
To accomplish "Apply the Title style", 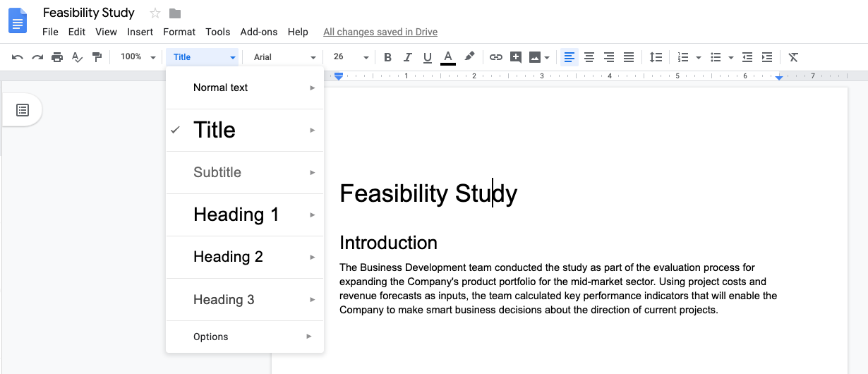I will tap(245, 130).
